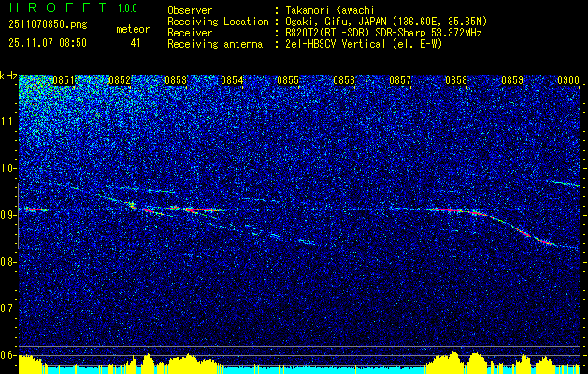
Task: Click the version number 1.0.0
Action: coord(127,8)
